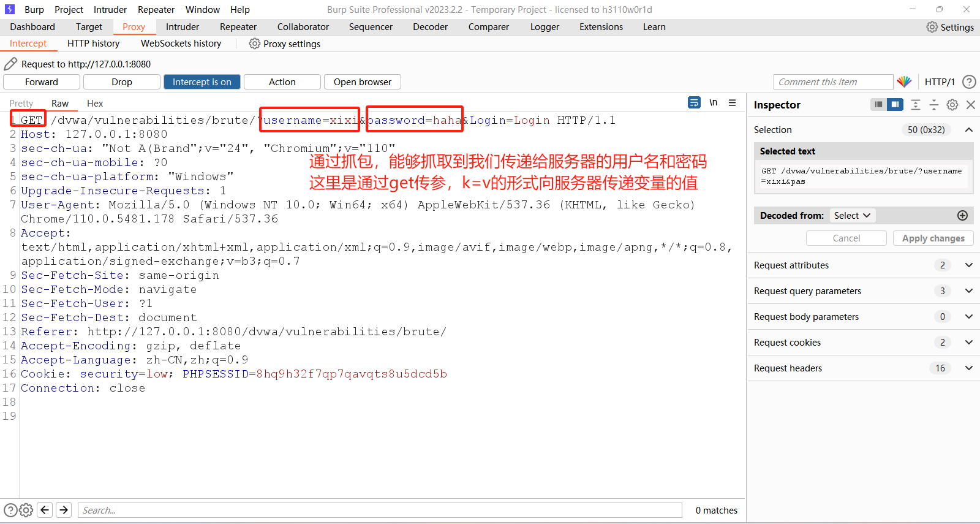The height and width of the screenshot is (524, 980).
Task: Switch to the Comparer tab
Action: [489, 27]
